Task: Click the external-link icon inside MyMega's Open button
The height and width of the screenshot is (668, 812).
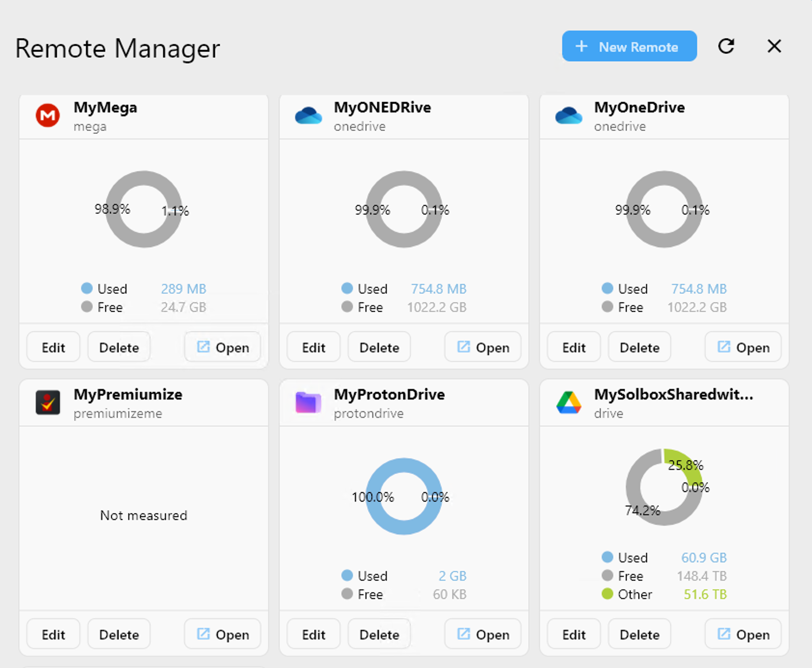Action: click(203, 347)
